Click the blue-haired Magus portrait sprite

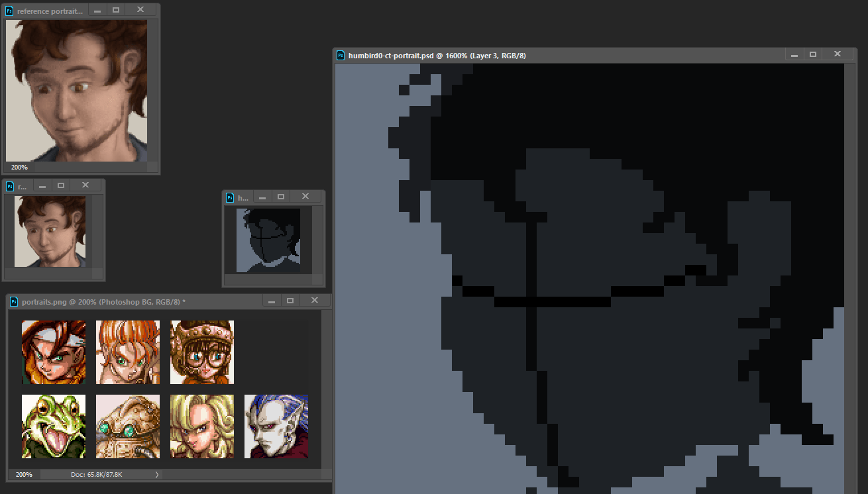276,426
